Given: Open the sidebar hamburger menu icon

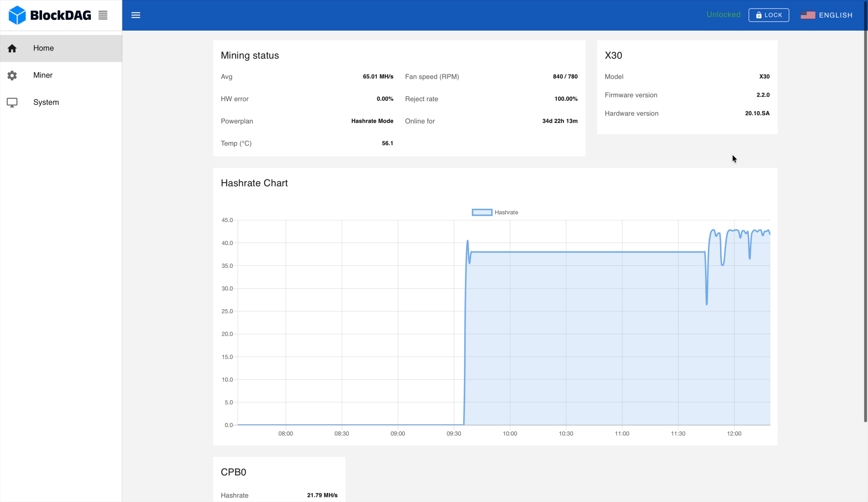Looking at the screenshot, I should pos(136,15).
